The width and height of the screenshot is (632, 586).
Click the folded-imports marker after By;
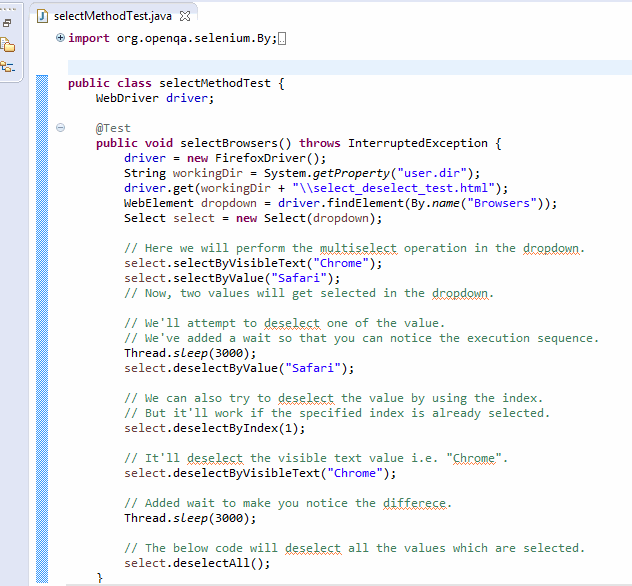tap(282, 39)
